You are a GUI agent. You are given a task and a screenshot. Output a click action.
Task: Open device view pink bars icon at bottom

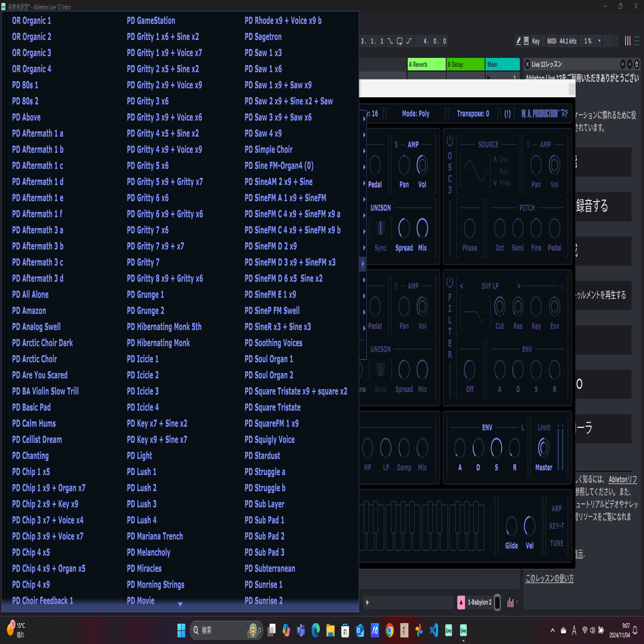[x=510, y=602]
